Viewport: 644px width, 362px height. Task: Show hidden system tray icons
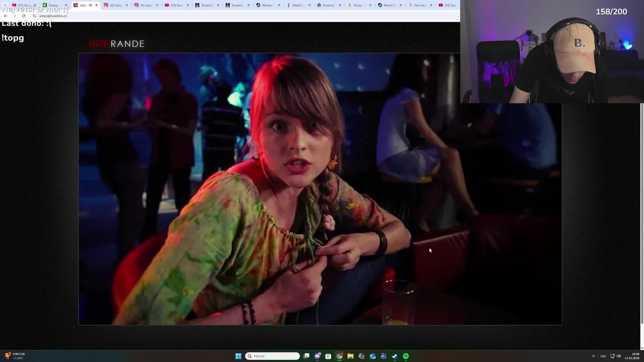[x=593, y=356]
